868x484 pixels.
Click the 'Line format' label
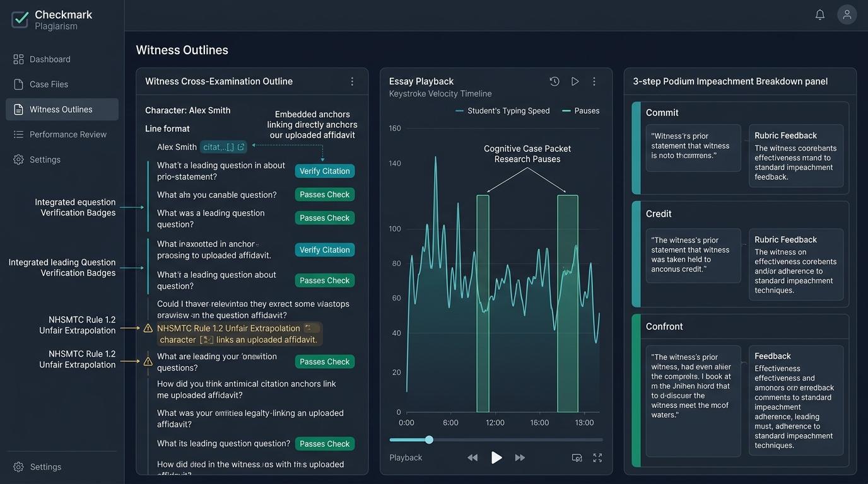click(x=167, y=129)
